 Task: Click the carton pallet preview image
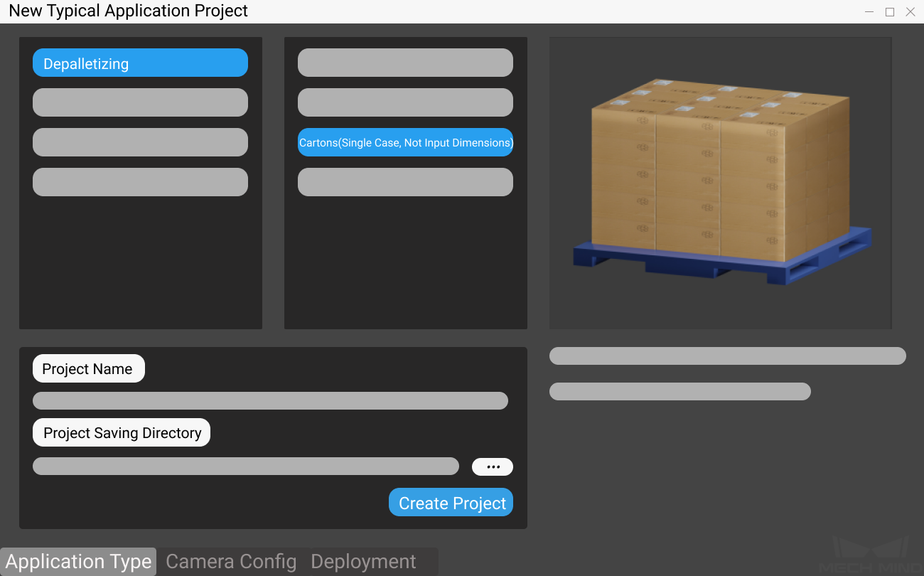coord(720,181)
